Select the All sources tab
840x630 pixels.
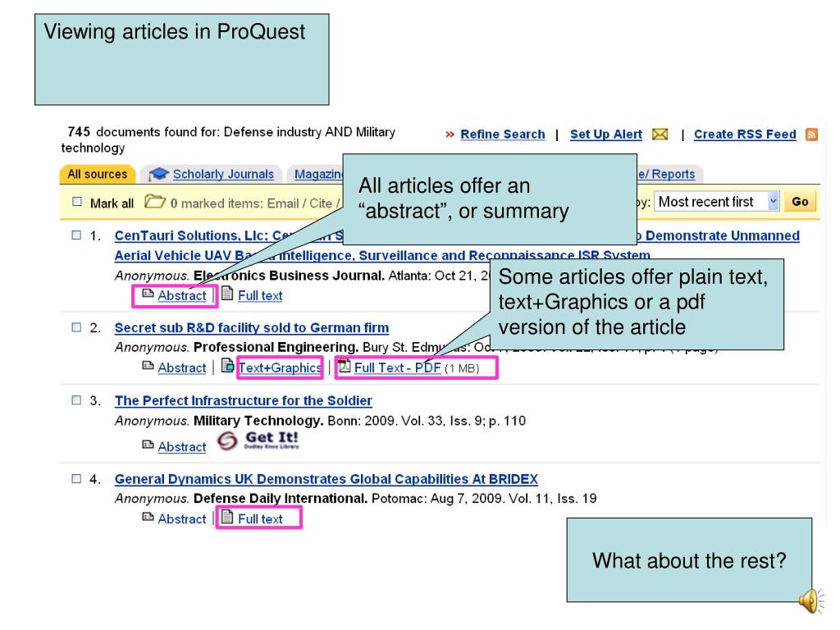(x=98, y=174)
